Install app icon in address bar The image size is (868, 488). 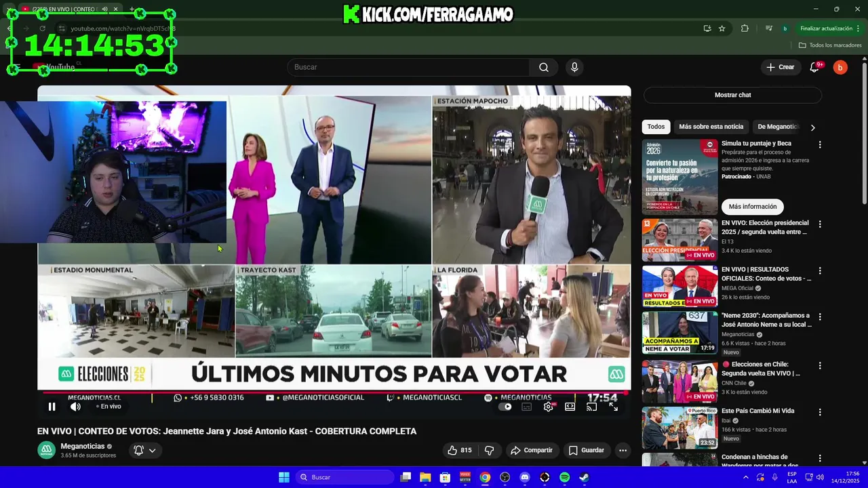tap(707, 28)
